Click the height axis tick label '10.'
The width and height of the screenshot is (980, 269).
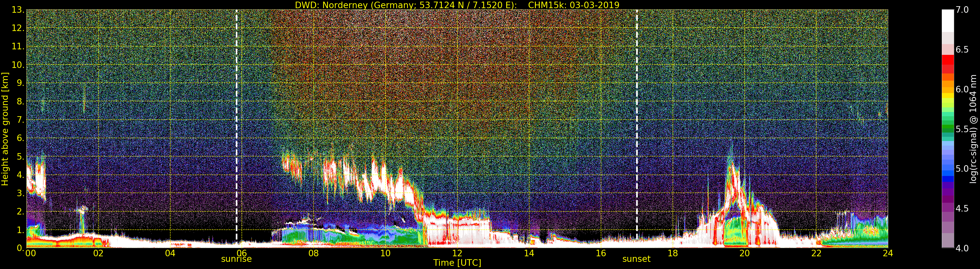pos(18,65)
